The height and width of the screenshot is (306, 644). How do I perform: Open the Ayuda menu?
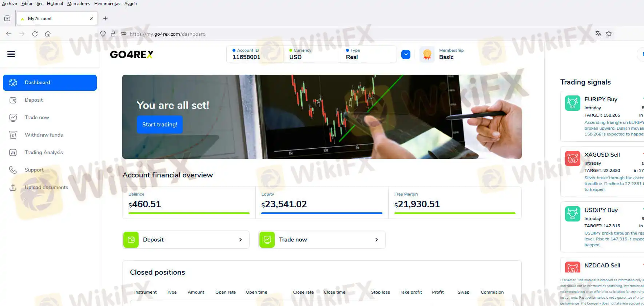tap(131, 4)
